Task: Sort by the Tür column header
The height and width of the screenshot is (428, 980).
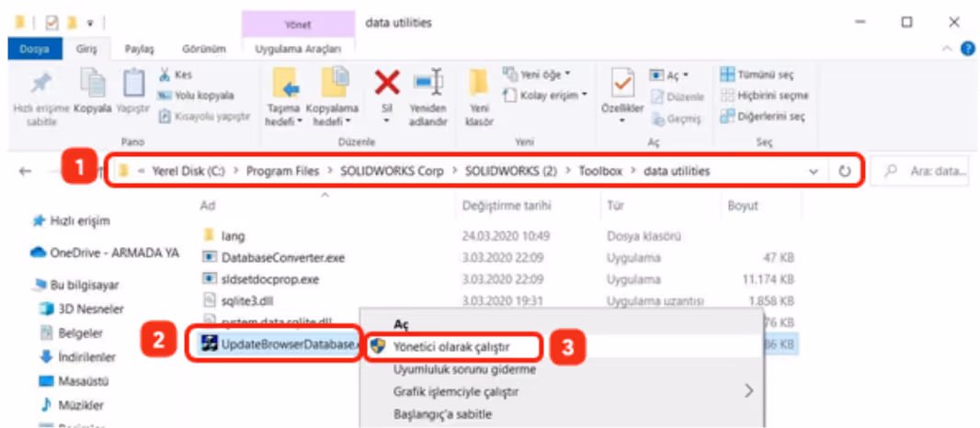Action: click(x=614, y=205)
